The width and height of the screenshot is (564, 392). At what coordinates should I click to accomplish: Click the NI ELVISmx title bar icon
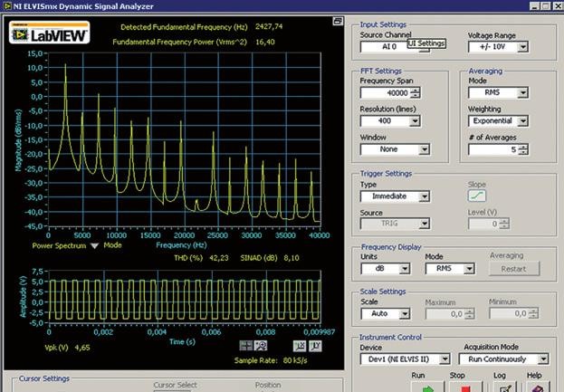pos(7,6)
